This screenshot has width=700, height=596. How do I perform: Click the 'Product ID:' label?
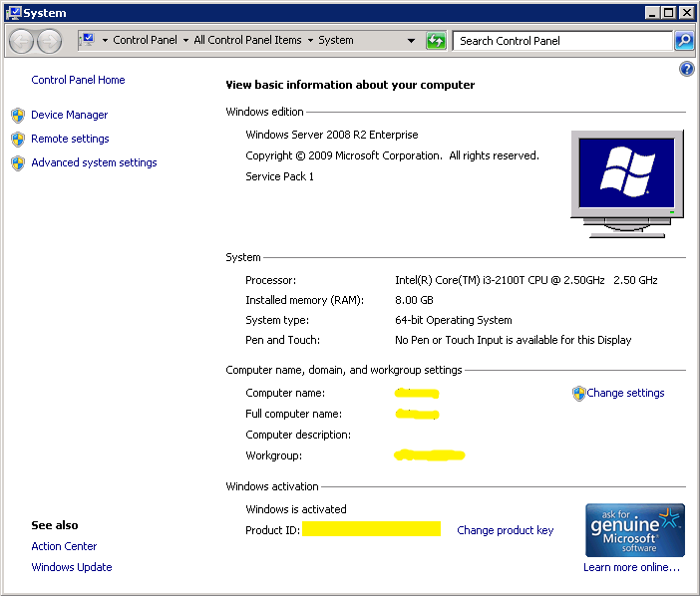[272, 530]
